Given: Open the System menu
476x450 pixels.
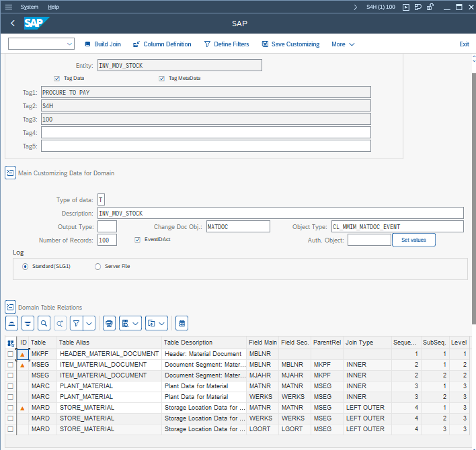Looking at the screenshot, I should (x=30, y=7).
